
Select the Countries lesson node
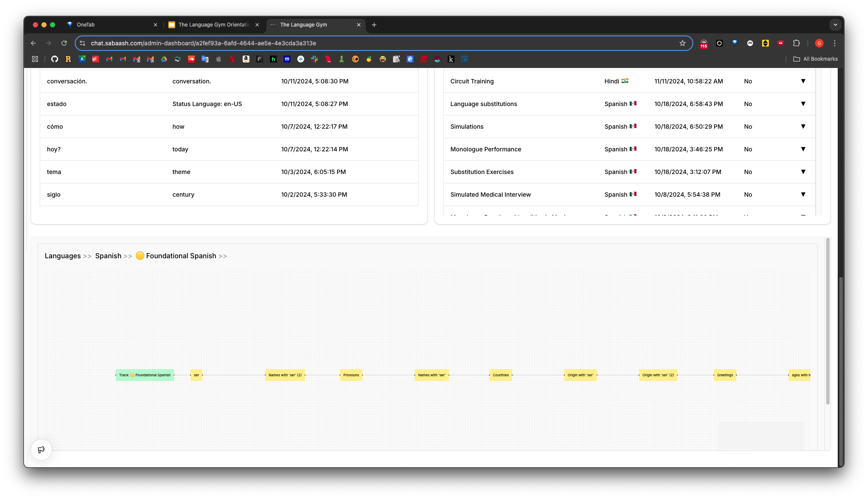(x=501, y=375)
